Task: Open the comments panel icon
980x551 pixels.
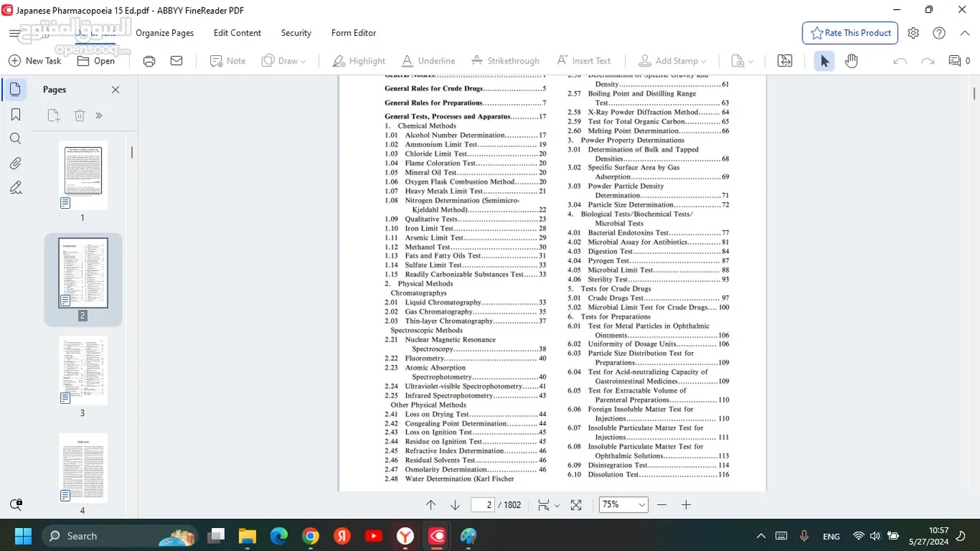Action: click(x=959, y=61)
